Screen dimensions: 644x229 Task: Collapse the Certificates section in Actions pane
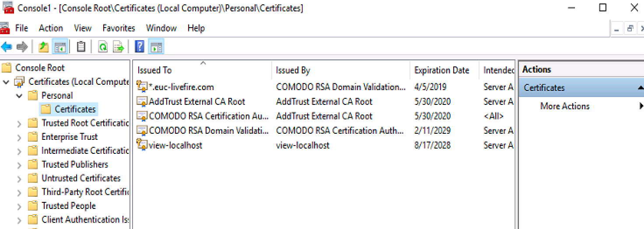pyautogui.click(x=640, y=88)
